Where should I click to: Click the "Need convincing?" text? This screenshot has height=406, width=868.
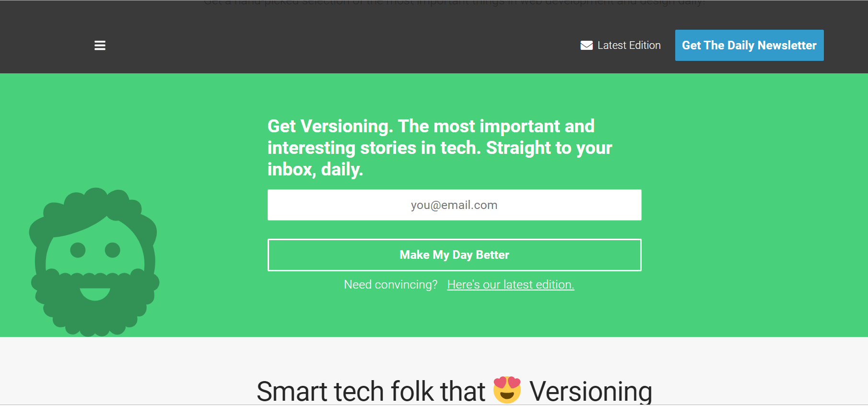click(390, 285)
